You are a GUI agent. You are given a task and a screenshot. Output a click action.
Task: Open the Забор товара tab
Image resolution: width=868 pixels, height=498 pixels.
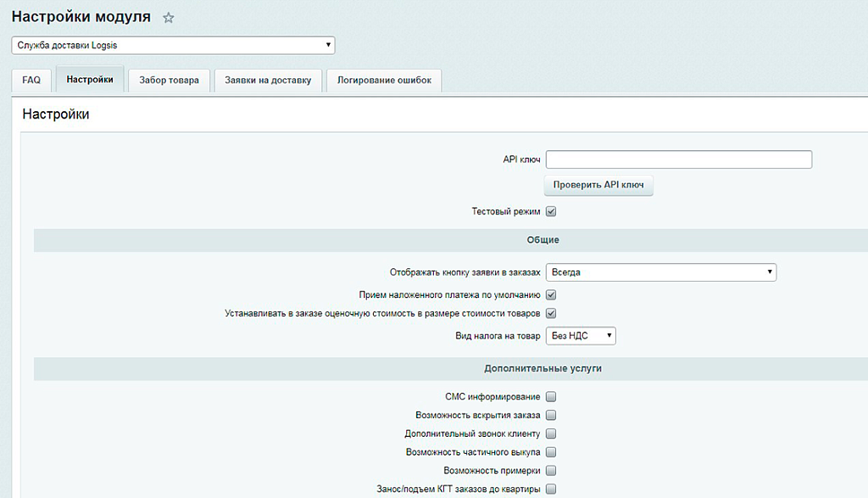click(168, 79)
